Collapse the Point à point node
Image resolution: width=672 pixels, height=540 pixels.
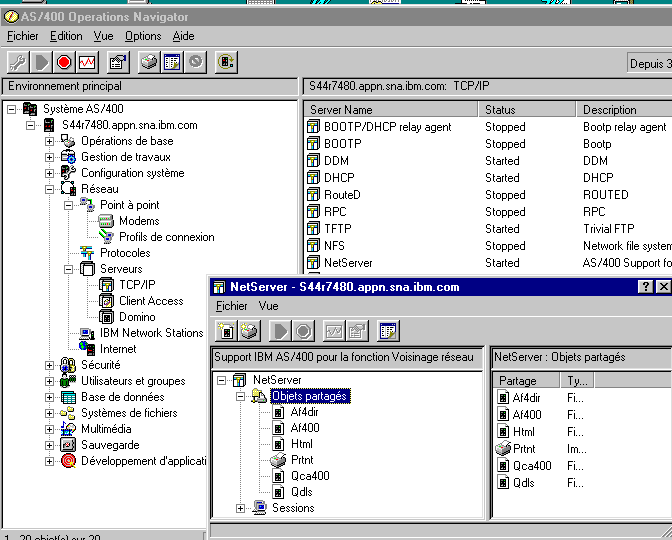pyautogui.click(x=68, y=205)
